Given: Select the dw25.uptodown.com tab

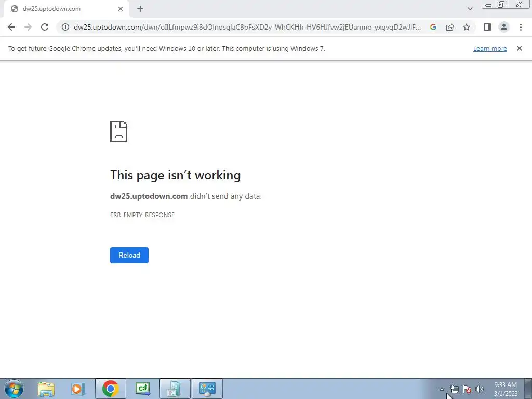Looking at the screenshot, I should 66,9.
